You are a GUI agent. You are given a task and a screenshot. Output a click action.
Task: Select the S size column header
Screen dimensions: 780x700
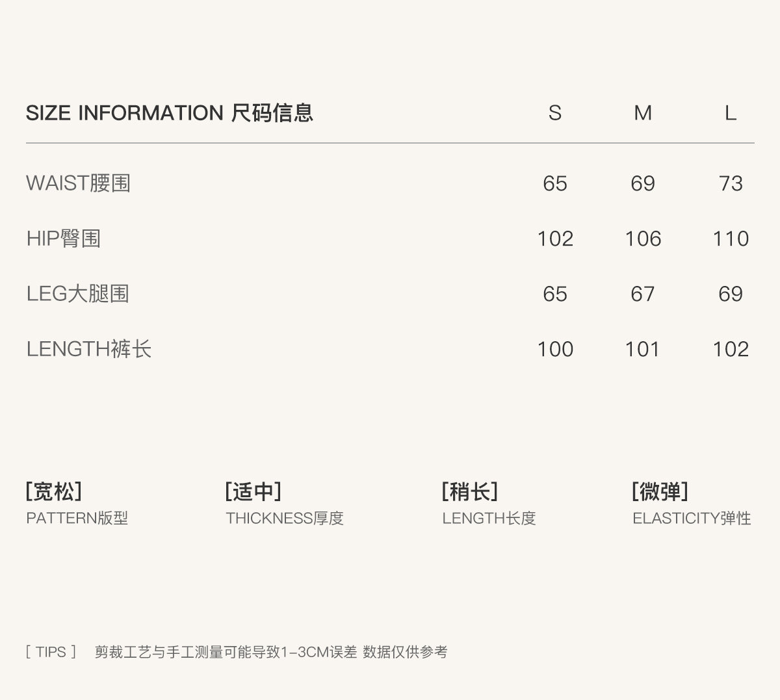(x=554, y=113)
